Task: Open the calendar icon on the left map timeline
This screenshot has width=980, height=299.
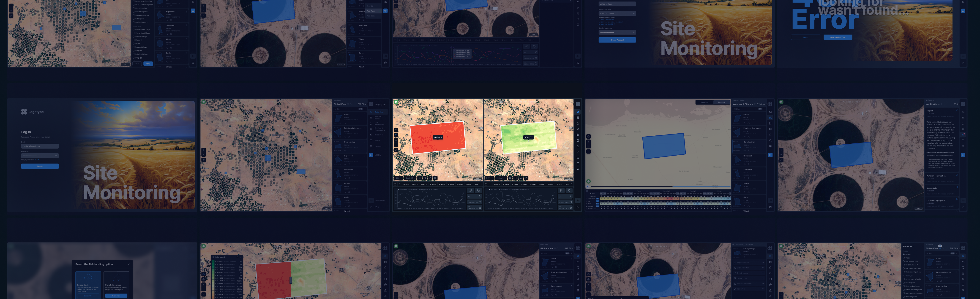Action: (396, 184)
